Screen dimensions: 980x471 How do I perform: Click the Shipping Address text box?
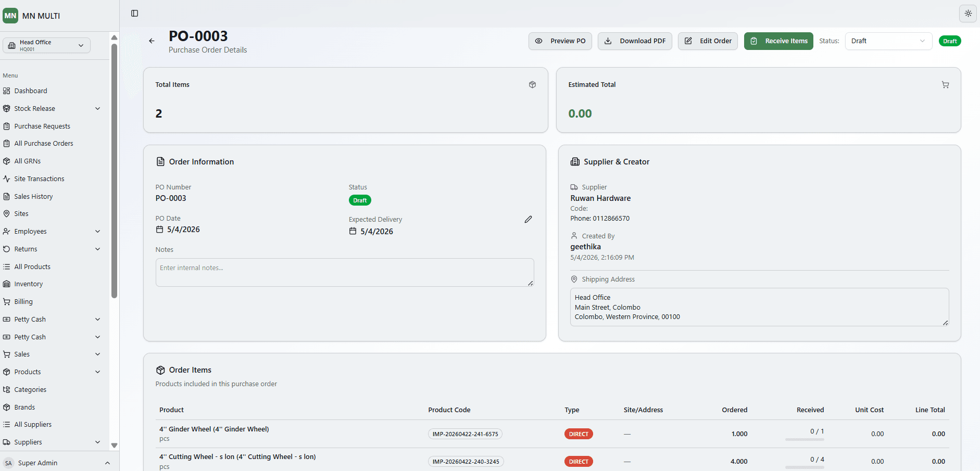(x=760, y=307)
